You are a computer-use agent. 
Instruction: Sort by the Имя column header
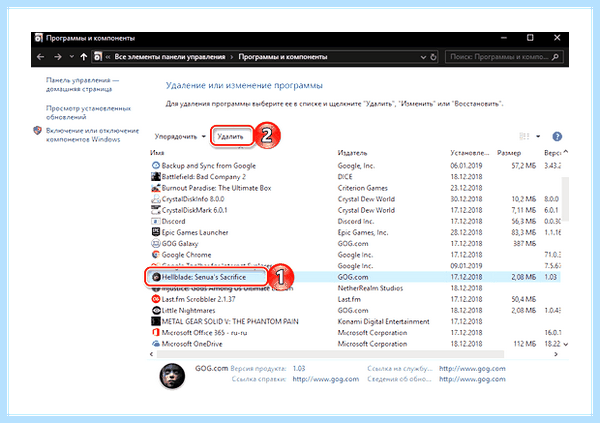pyautogui.click(x=157, y=153)
